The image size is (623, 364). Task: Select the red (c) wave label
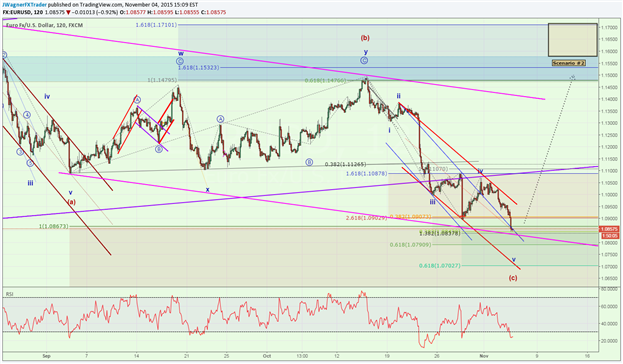coord(513,278)
